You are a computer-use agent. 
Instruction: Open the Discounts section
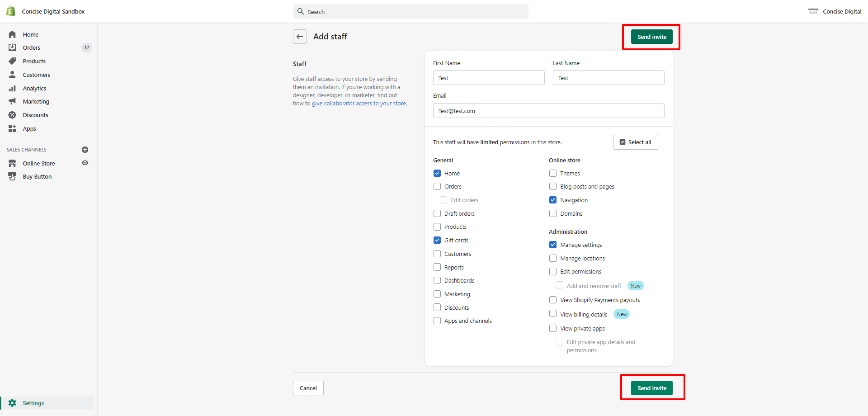coord(36,115)
